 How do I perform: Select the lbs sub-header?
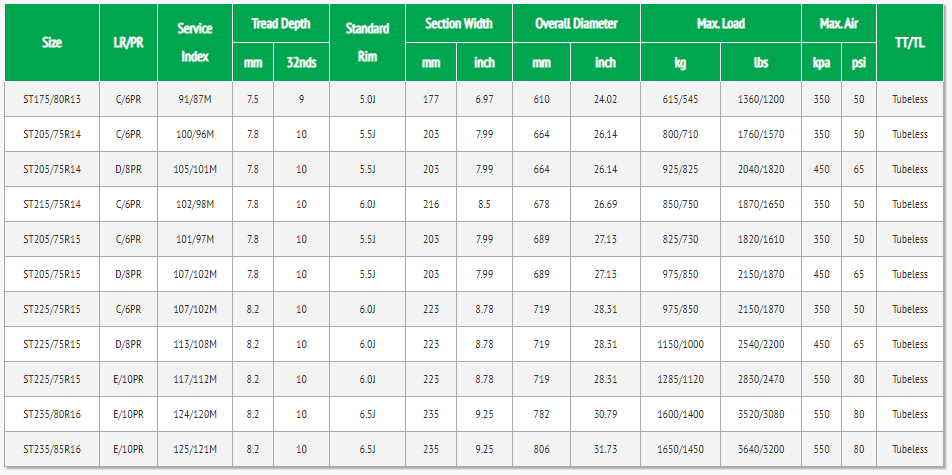(761, 62)
